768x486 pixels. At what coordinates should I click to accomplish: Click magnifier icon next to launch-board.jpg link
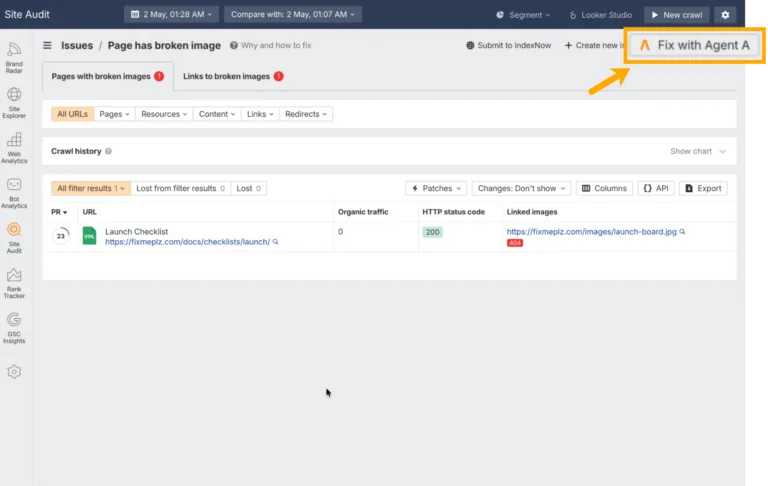[x=682, y=231]
